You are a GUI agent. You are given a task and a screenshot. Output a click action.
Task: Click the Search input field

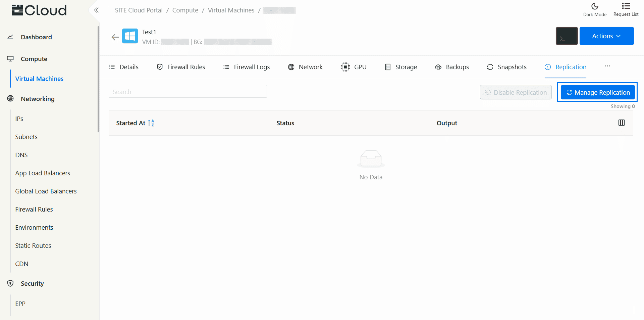pyautogui.click(x=187, y=92)
